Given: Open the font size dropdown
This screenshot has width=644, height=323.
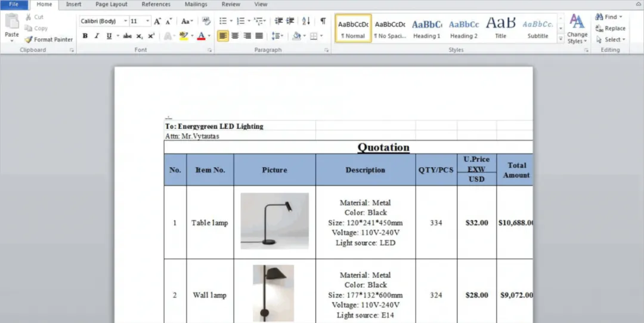Looking at the screenshot, I should click(x=148, y=21).
